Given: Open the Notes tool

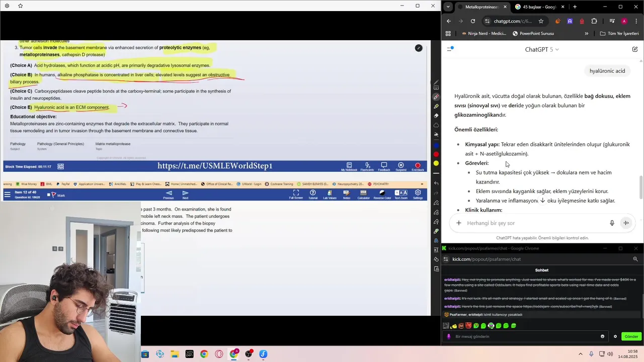Looking at the screenshot, I should pyautogui.click(x=347, y=195).
